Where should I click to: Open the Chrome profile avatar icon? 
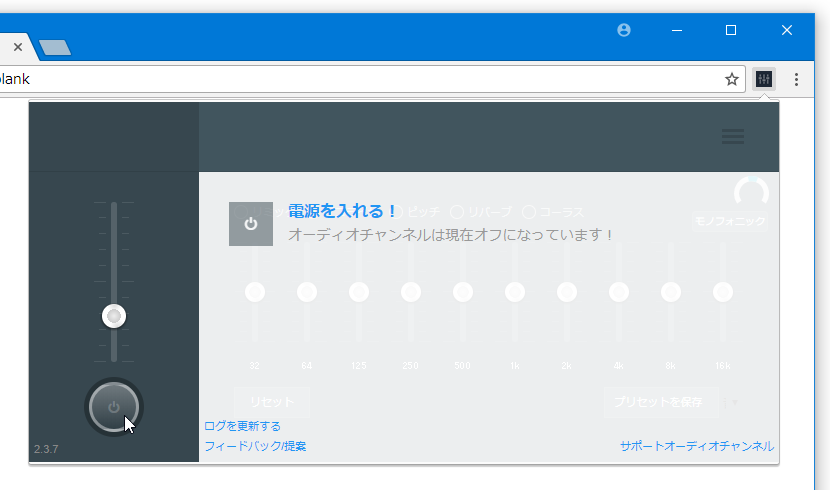[624, 30]
